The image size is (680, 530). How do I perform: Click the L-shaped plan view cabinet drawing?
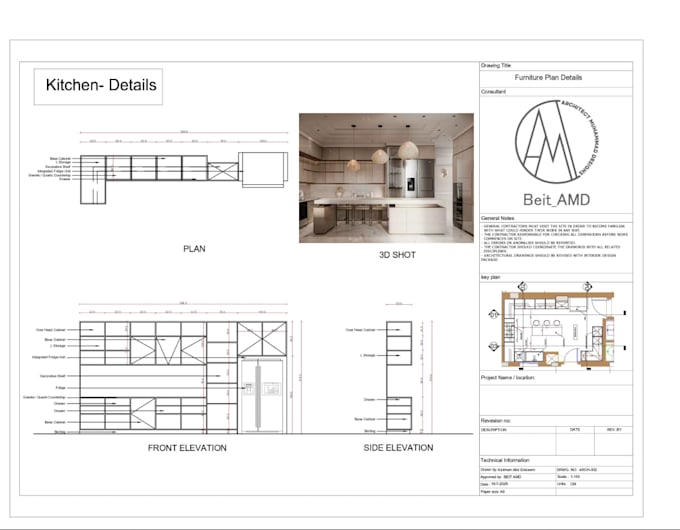pyautogui.click(x=184, y=178)
